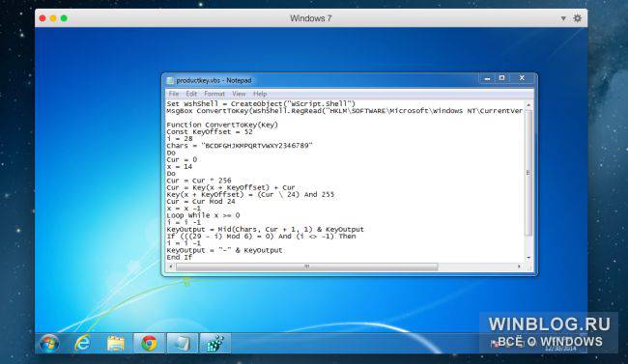Image resolution: width=628 pixels, height=364 pixels.
Task: Click the vertical scrollbar down arrow in Notepad
Action: 528,258
